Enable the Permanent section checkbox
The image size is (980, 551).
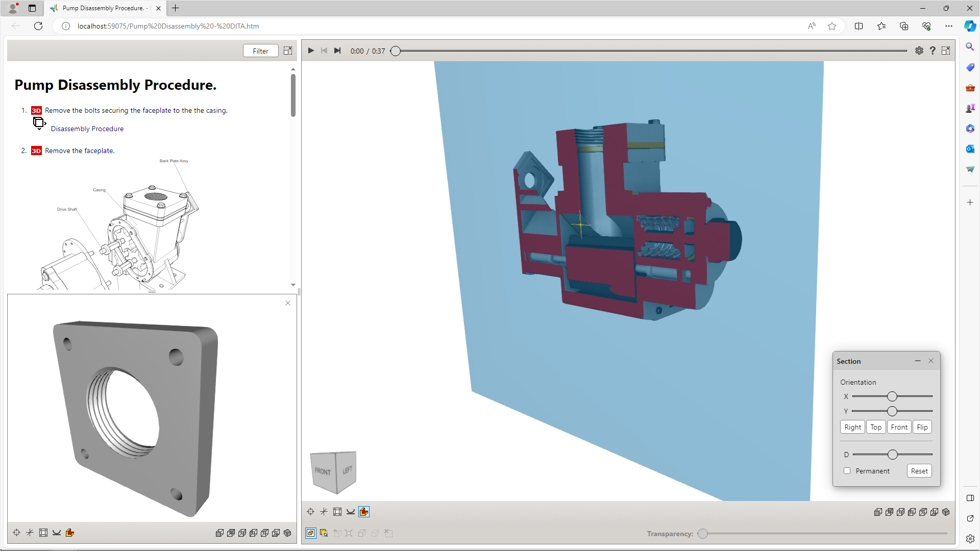(847, 470)
